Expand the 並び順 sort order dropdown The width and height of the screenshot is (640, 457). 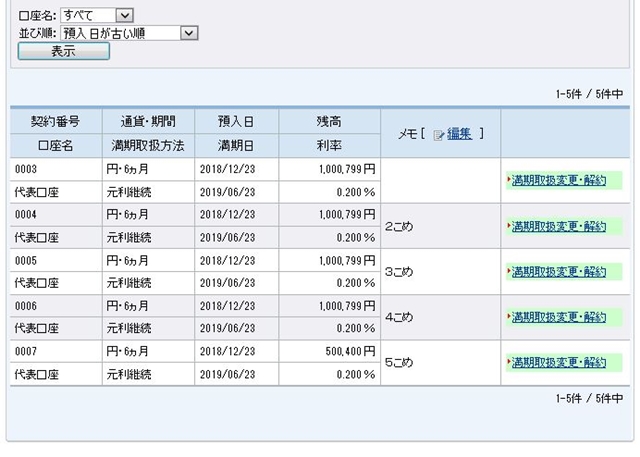pos(189,33)
